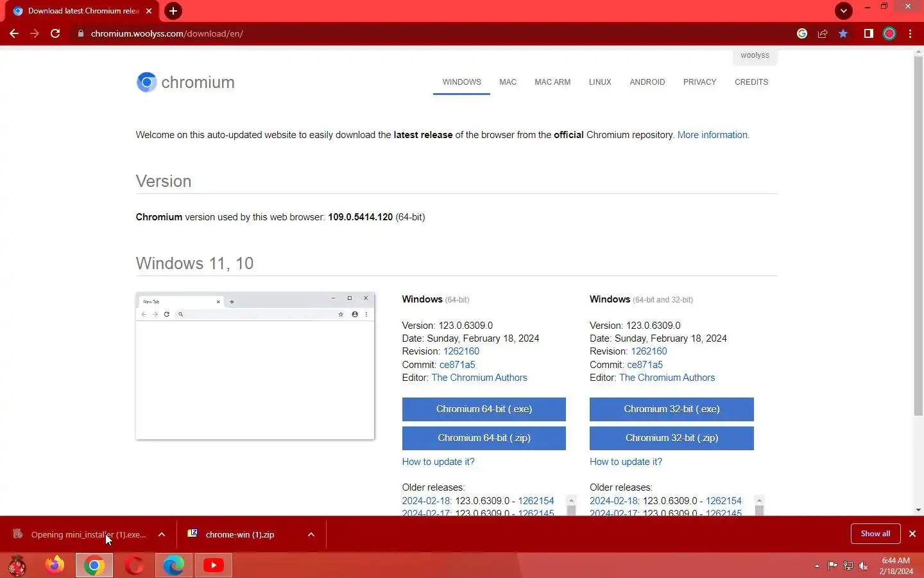Open chrome-win (1).zip download

[x=239, y=534]
